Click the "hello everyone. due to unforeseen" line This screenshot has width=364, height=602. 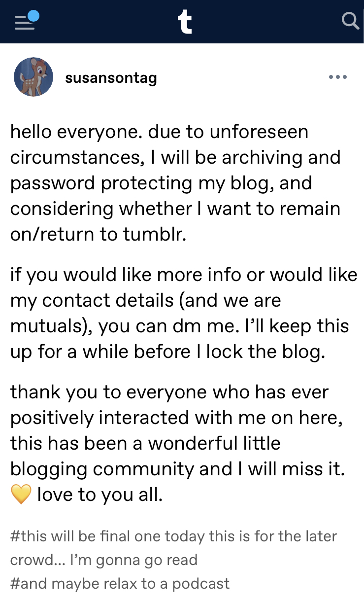(160, 132)
